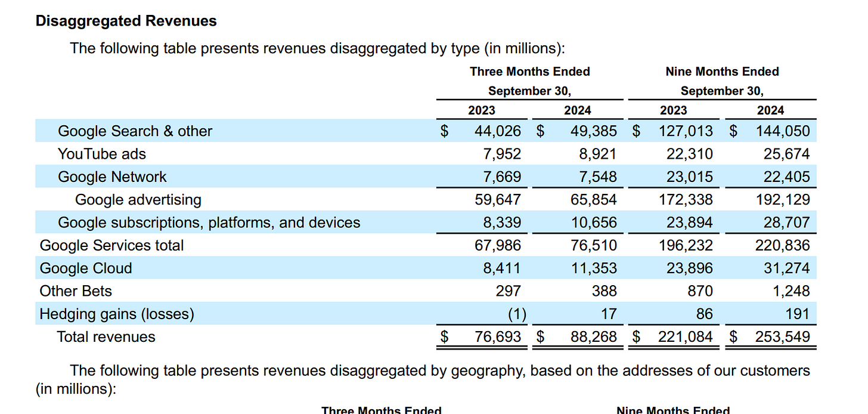Click subscriptions value 23,894
Image resolution: width=868 pixels, height=414 pixels.
point(690,223)
